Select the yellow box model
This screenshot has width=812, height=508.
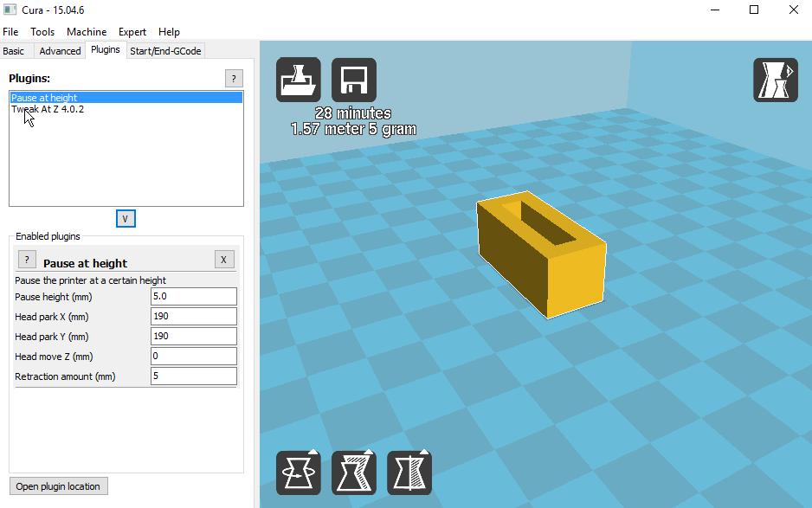tap(541, 254)
